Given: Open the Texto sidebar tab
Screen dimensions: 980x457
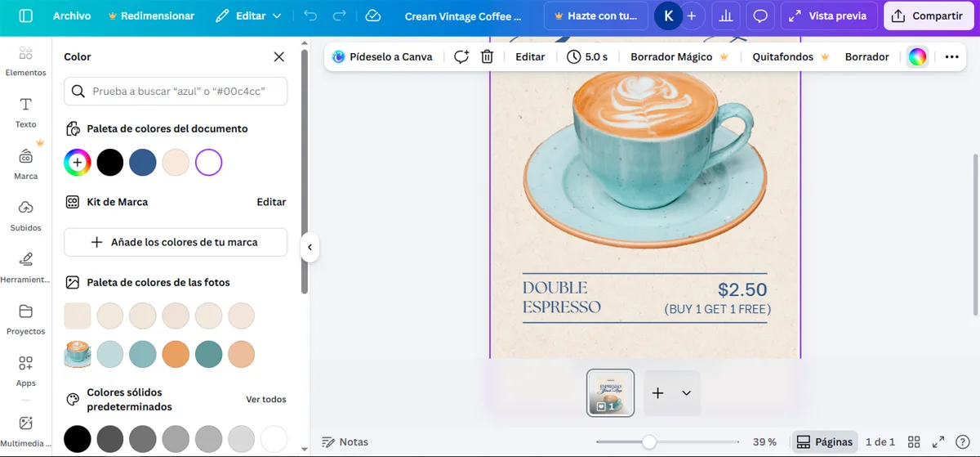Looking at the screenshot, I should [x=26, y=113].
